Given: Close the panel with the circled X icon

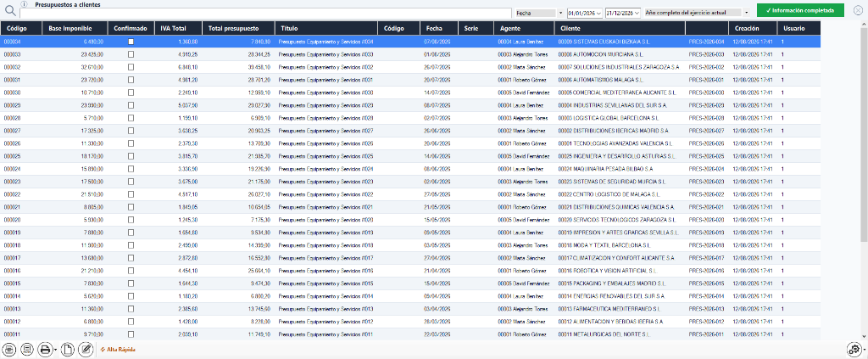Looking at the screenshot, I should coord(858,10).
